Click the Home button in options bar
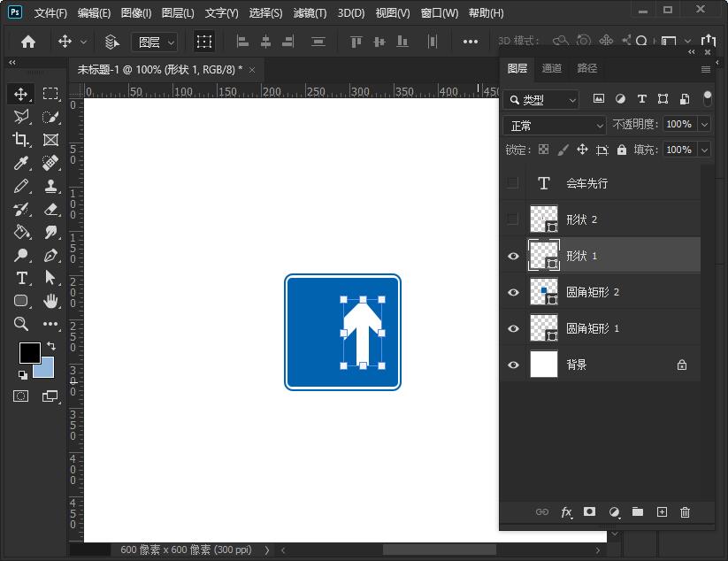The height and width of the screenshot is (561, 728). point(28,42)
